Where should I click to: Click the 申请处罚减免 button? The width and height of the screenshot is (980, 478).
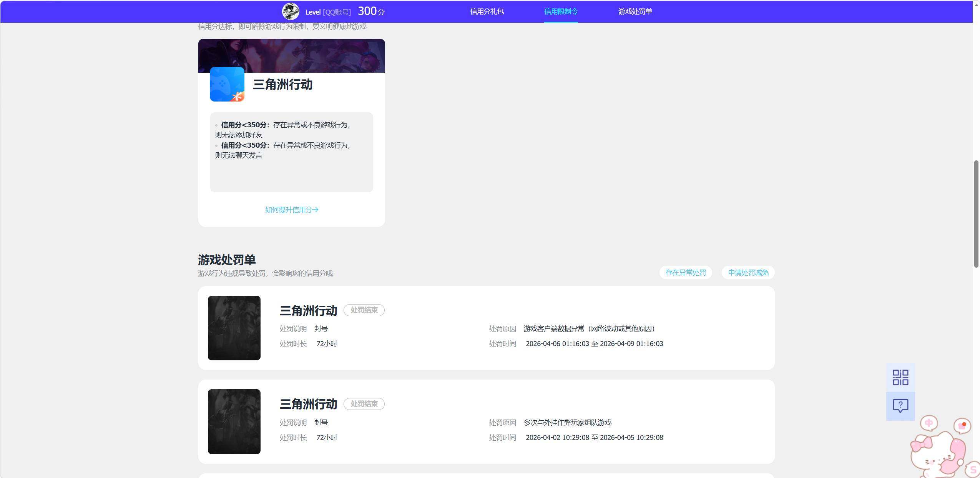[x=748, y=273]
